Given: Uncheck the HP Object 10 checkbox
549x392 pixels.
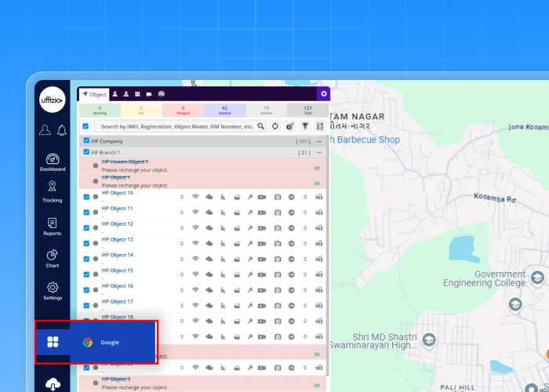Looking at the screenshot, I should pyautogui.click(x=86, y=197).
